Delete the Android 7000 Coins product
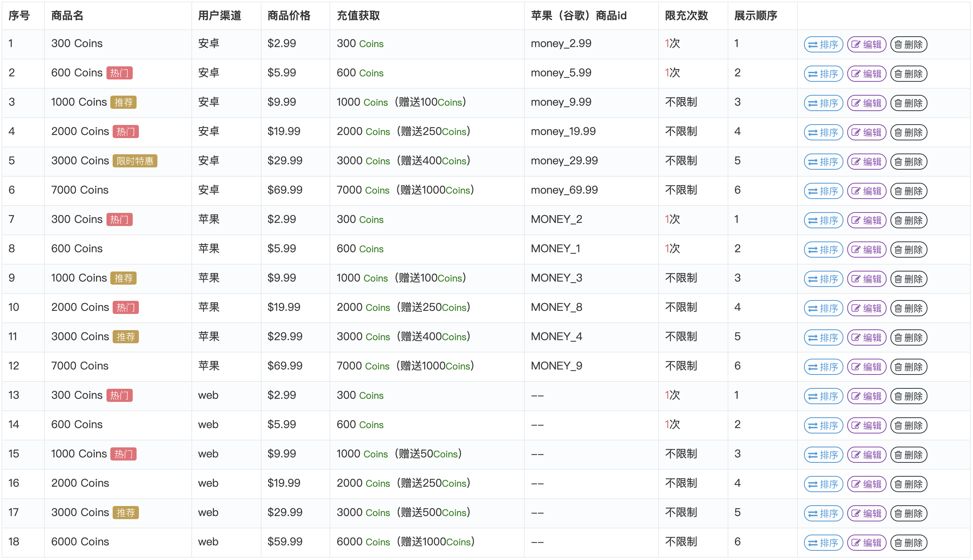 (x=909, y=191)
